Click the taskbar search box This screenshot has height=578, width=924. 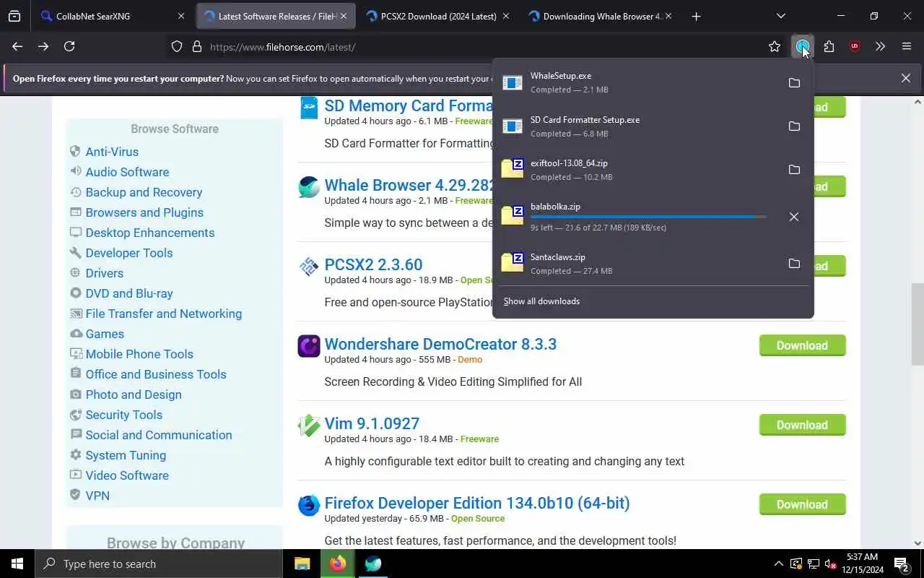(x=159, y=564)
